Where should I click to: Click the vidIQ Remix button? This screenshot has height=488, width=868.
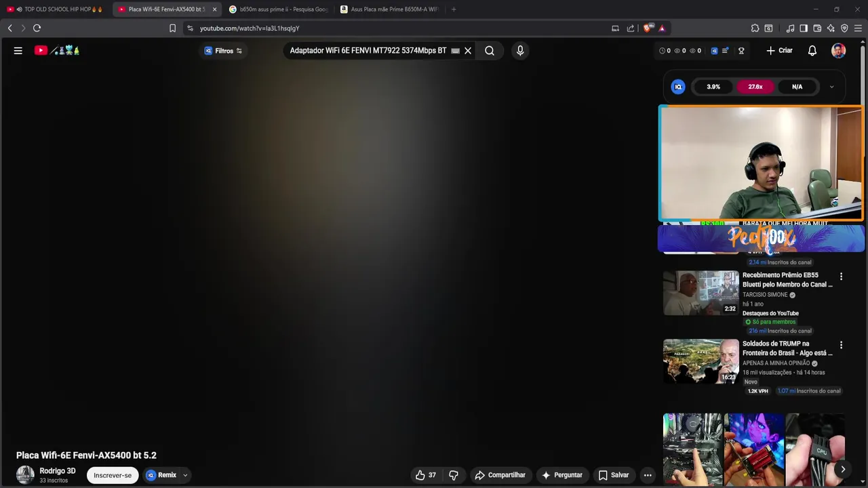161,475
